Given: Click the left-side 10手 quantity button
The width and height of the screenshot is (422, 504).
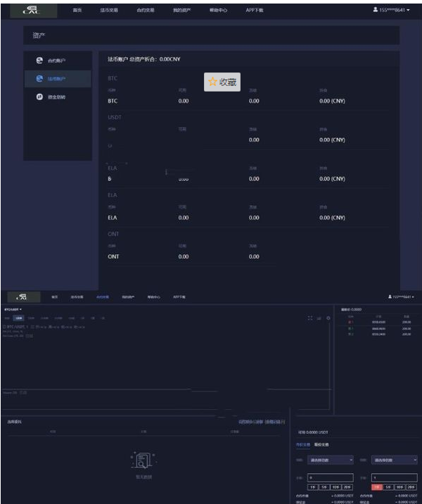Looking at the screenshot, I should 335,487.
